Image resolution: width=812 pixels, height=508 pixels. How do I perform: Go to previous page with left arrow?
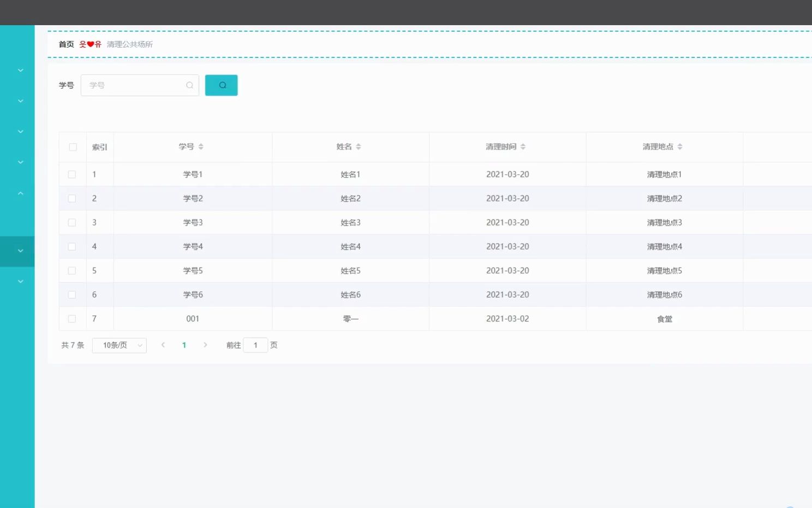(x=163, y=345)
